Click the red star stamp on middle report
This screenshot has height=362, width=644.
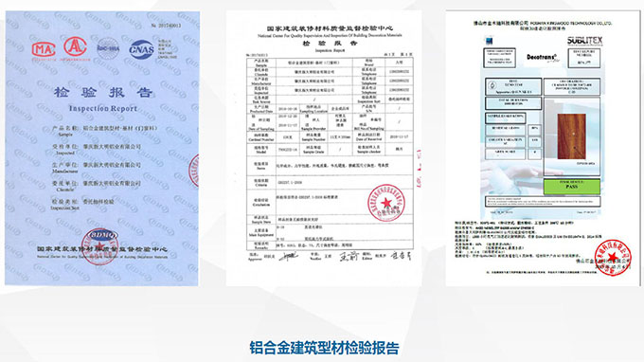click(x=386, y=203)
